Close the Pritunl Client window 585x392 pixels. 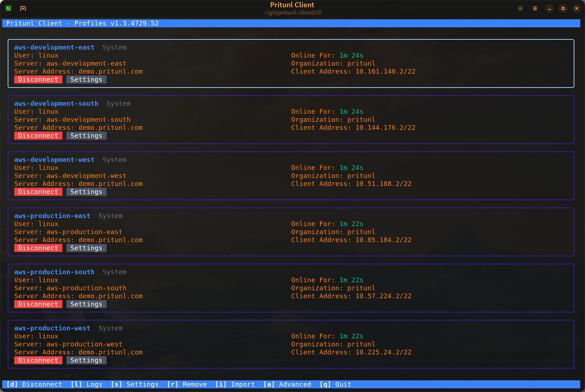(577, 8)
